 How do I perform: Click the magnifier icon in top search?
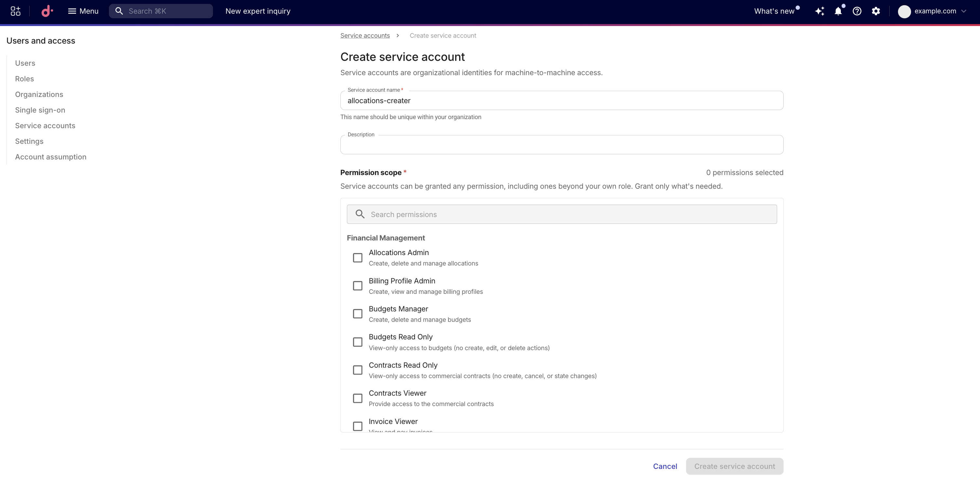(119, 11)
